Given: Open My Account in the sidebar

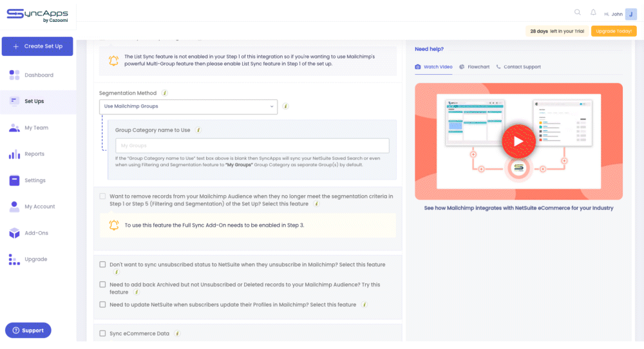Looking at the screenshot, I should [38, 207].
